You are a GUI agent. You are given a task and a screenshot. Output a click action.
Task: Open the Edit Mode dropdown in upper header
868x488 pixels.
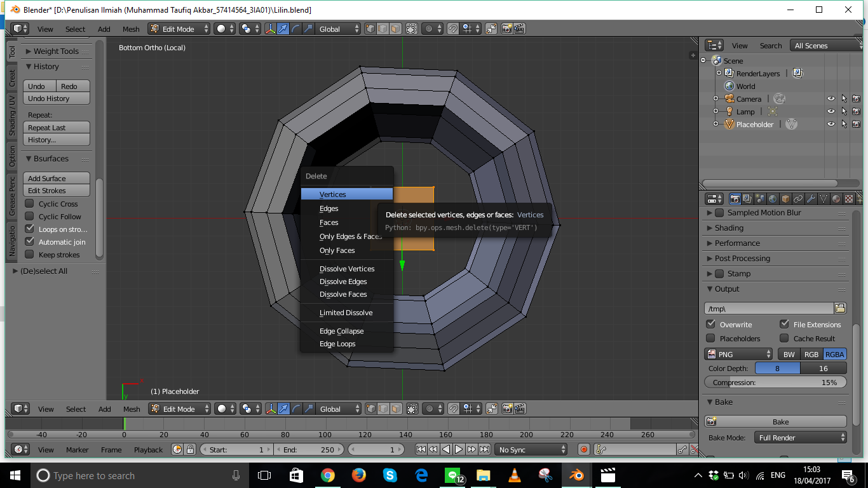[179, 29]
